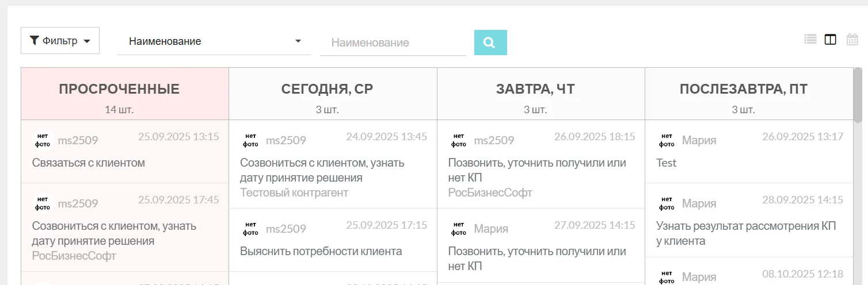Select the СЕГОДНЯ, СР column header
868x285 pixels.
tap(327, 89)
